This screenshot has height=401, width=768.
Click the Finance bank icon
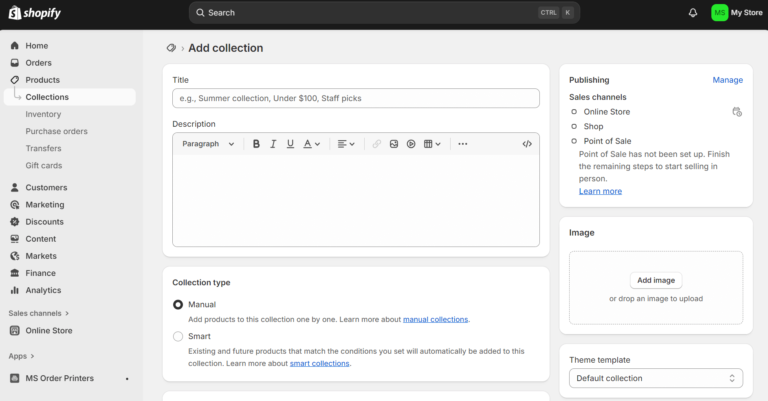(x=15, y=273)
